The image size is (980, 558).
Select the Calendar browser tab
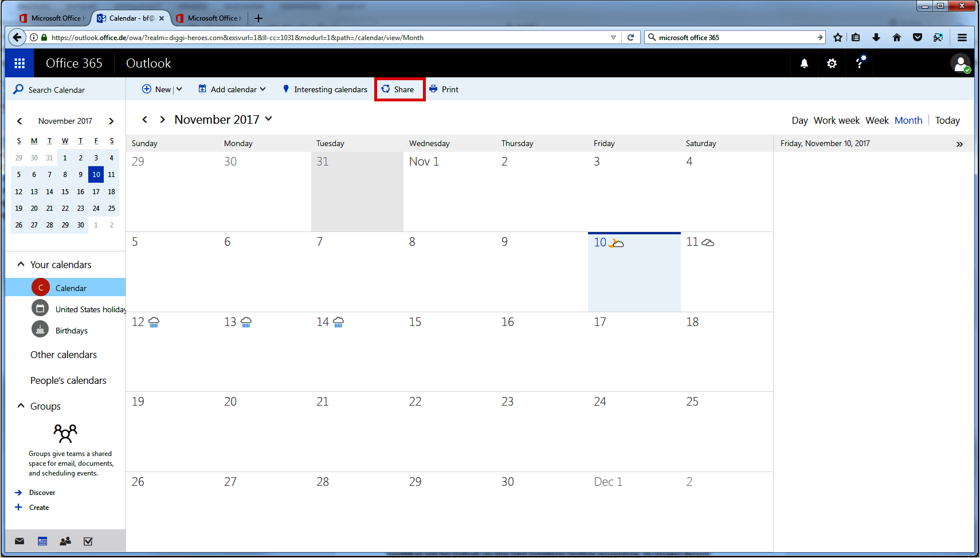tap(127, 18)
